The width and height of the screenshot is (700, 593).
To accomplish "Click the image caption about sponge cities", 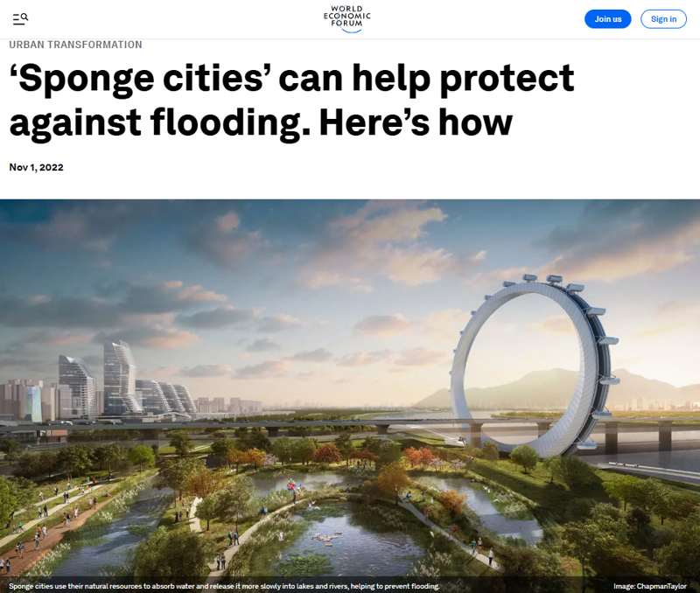I will (x=224, y=586).
